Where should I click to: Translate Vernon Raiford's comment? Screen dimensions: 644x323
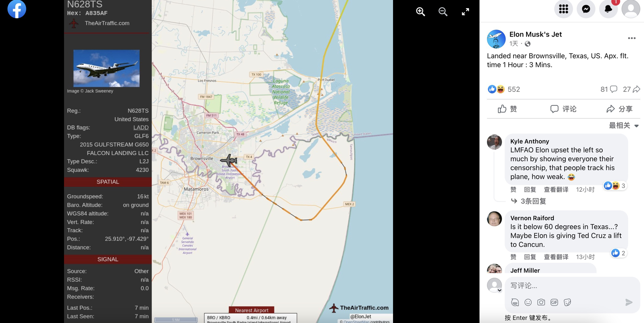[x=556, y=257]
